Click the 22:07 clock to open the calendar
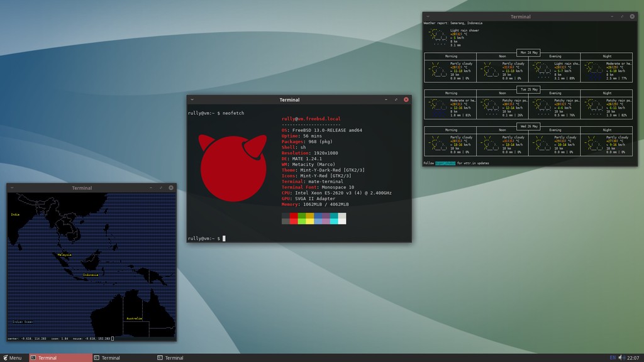 coord(633,357)
